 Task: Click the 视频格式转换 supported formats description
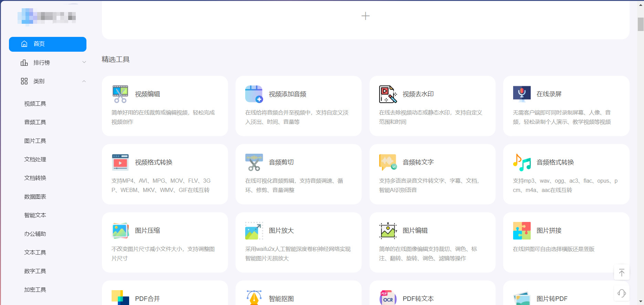(161, 185)
